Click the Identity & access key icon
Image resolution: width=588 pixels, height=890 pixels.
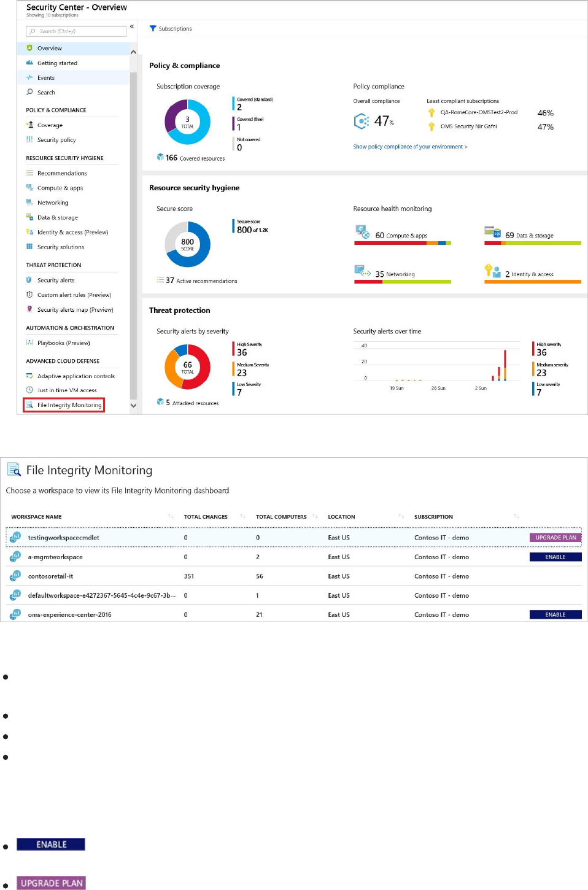pyautogui.click(x=492, y=271)
